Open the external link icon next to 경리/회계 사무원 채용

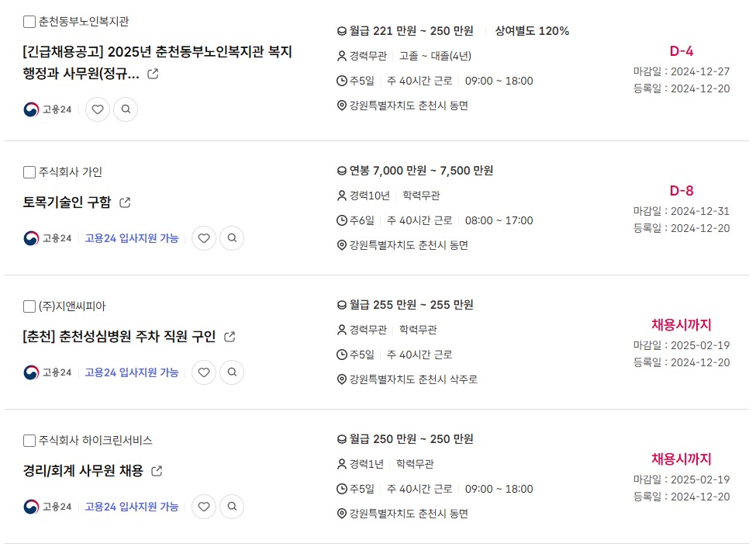click(x=157, y=471)
